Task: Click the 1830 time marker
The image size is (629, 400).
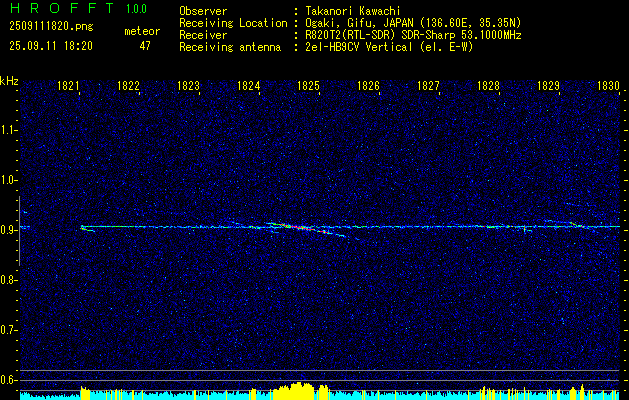Action: (608, 86)
